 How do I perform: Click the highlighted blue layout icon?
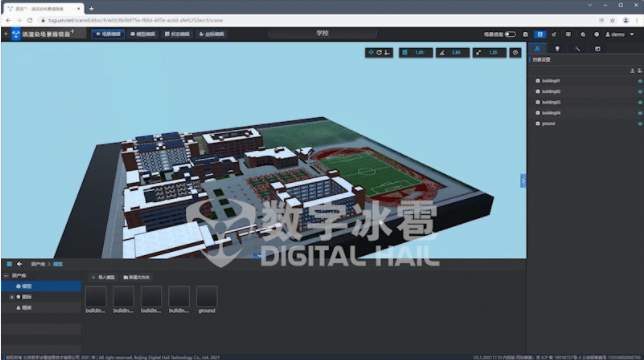pyautogui.click(x=540, y=34)
